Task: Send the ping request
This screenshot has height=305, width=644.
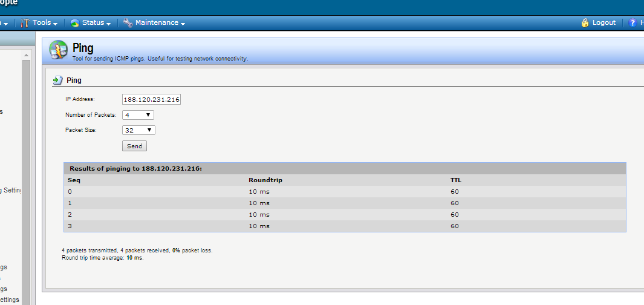Action: (x=134, y=146)
